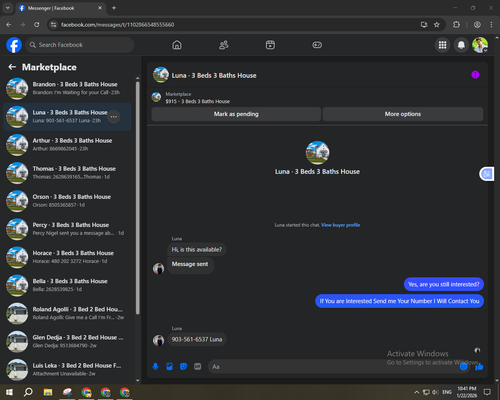
Task: Open the Gaming icon in top navigation
Action: (317, 45)
